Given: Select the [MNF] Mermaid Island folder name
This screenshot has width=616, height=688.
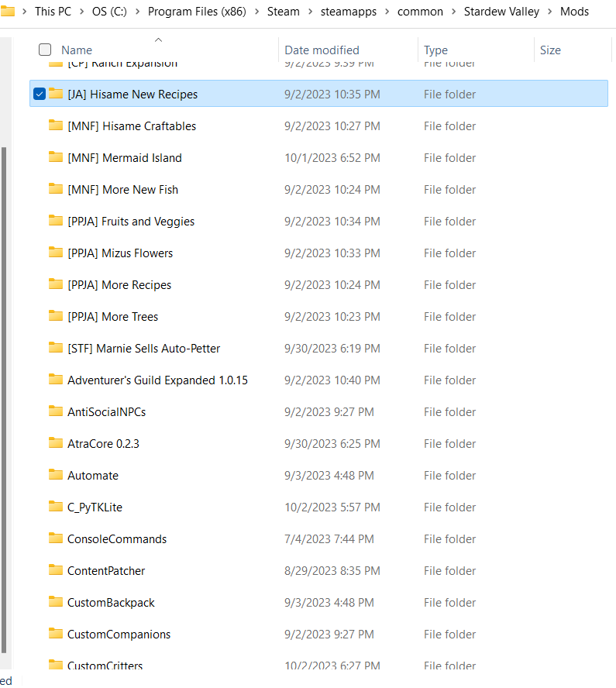Looking at the screenshot, I should pos(125,157).
